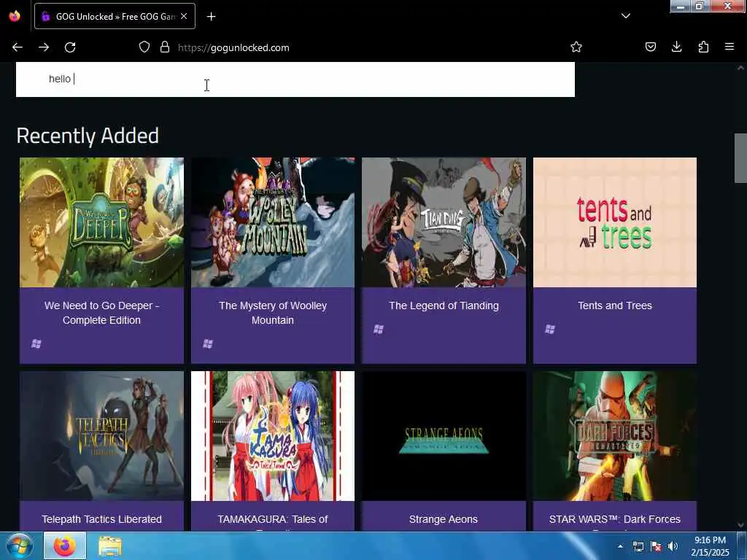Click the search field containing hello
Image resolution: width=747 pixels, height=560 pixels.
[295, 79]
